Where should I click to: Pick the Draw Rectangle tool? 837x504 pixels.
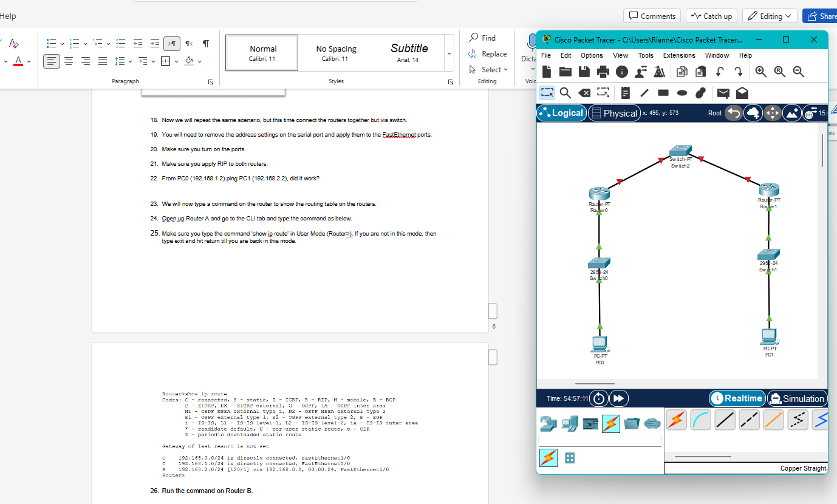tap(663, 93)
